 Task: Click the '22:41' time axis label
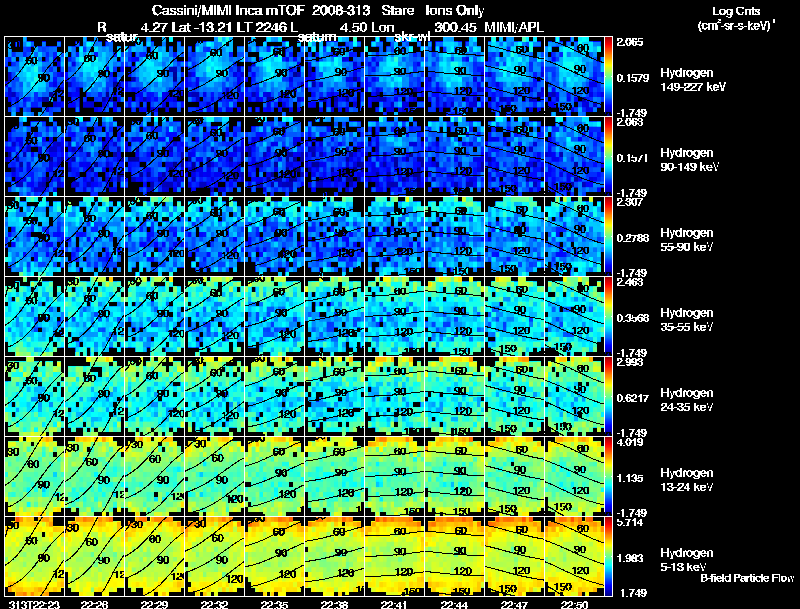click(x=394, y=605)
